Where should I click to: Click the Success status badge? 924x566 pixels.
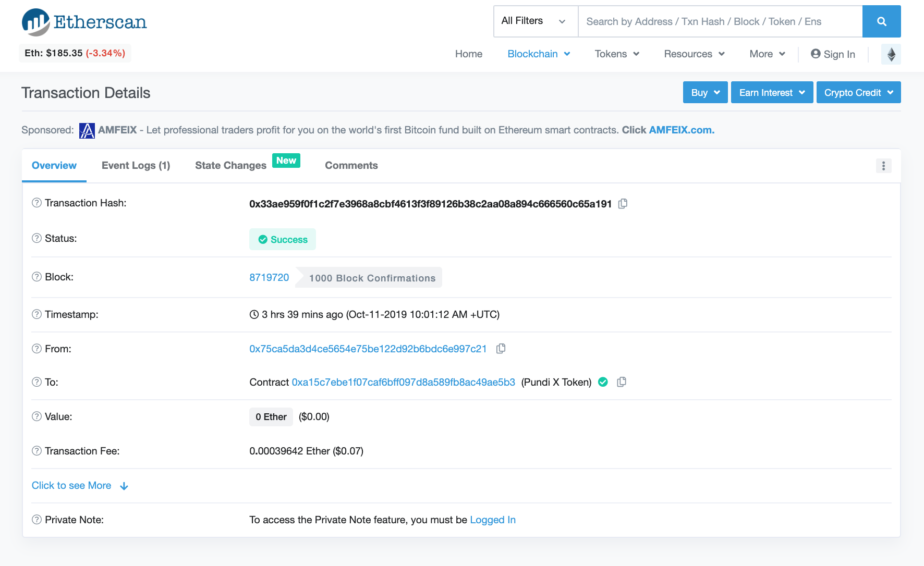tap(283, 239)
